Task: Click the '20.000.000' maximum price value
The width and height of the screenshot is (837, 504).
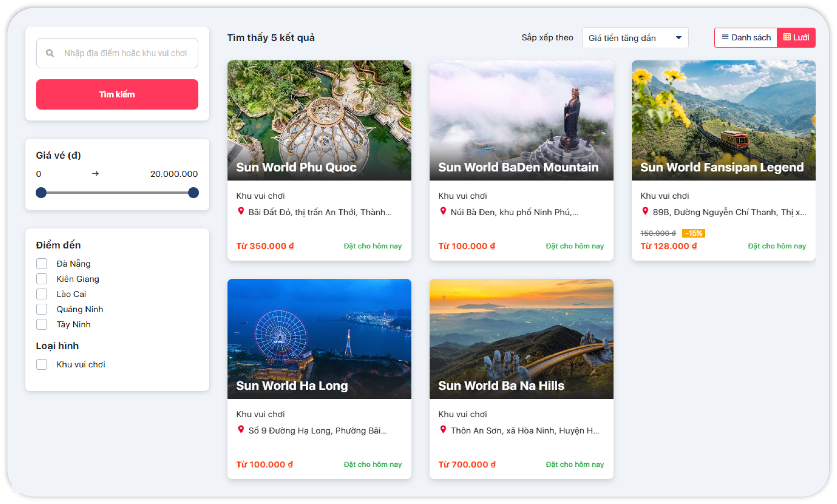Action: pyautogui.click(x=174, y=174)
